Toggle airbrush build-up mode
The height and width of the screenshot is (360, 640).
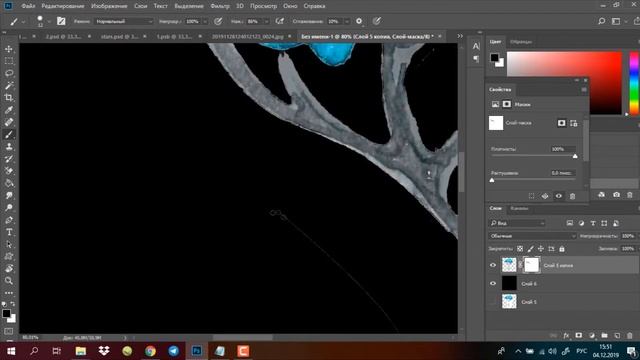[x=280, y=21]
